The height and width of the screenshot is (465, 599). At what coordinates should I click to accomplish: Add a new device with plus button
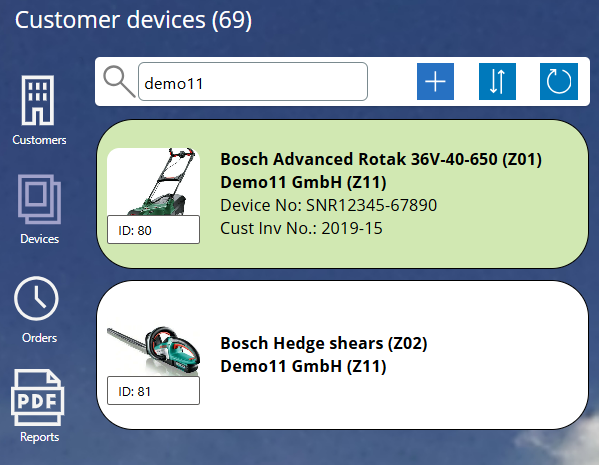(435, 81)
